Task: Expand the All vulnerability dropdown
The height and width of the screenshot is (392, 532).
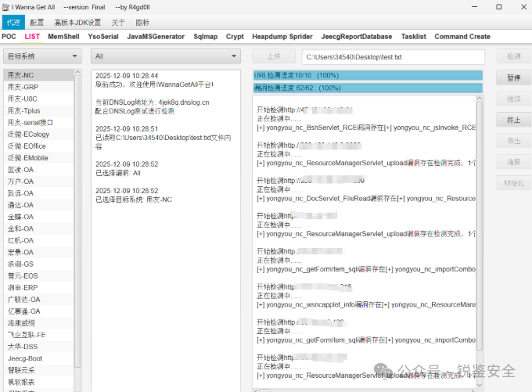Action: click(166, 56)
